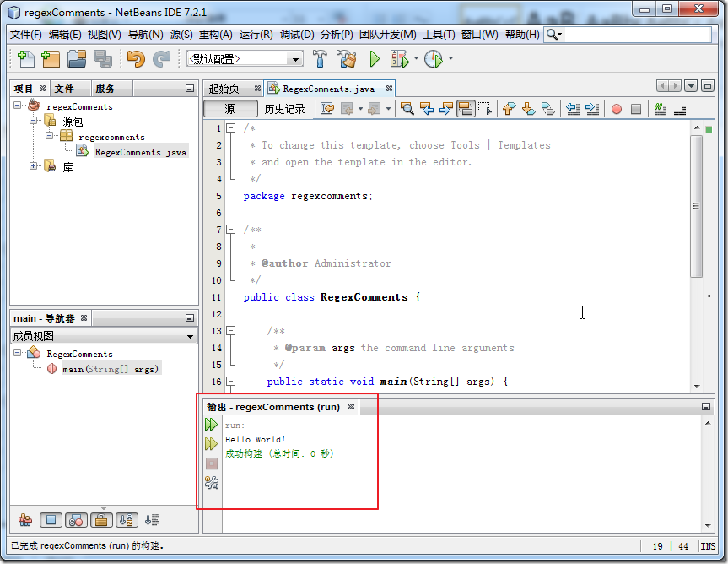Open output Settings wrench icon
728x564 pixels.
coord(211,483)
